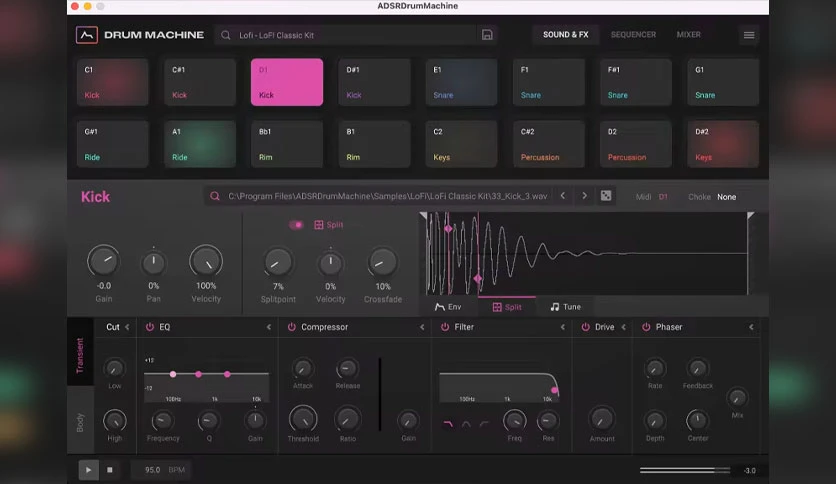This screenshot has width=836, height=484.
Task: Trigger the C1 Kick pad
Action: [112, 82]
